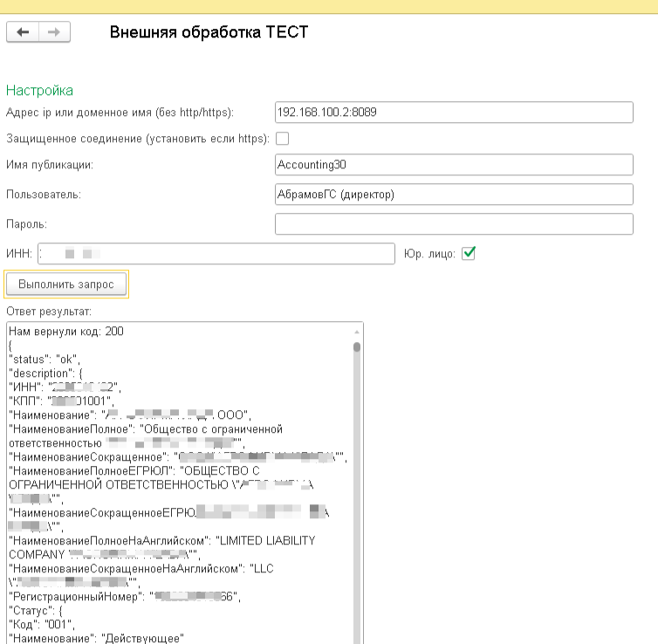This screenshot has height=644, width=658.
Task: Click the label Адрес ip или доменное имя
Action: point(120,113)
